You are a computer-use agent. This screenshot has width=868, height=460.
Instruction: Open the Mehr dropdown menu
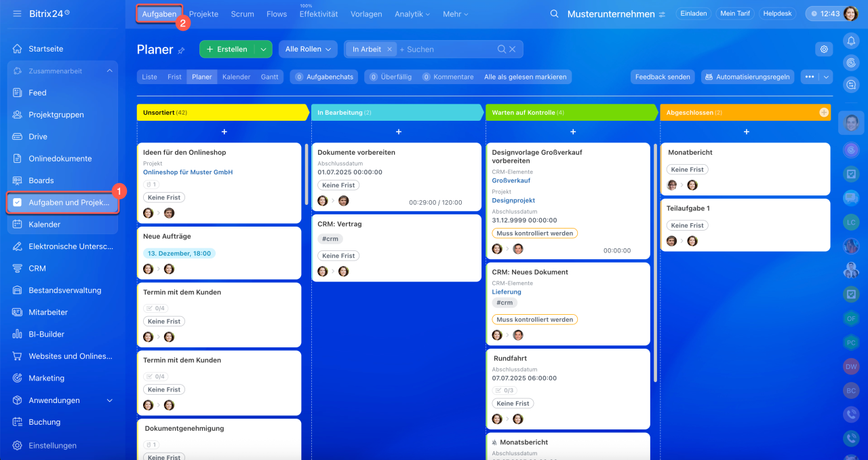click(456, 14)
